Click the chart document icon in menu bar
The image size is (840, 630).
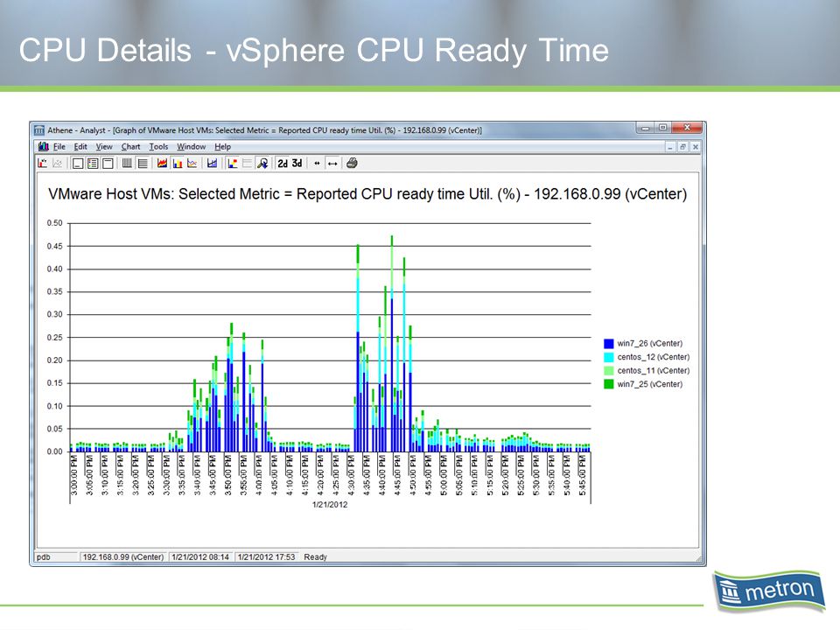click(x=44, y=147)
